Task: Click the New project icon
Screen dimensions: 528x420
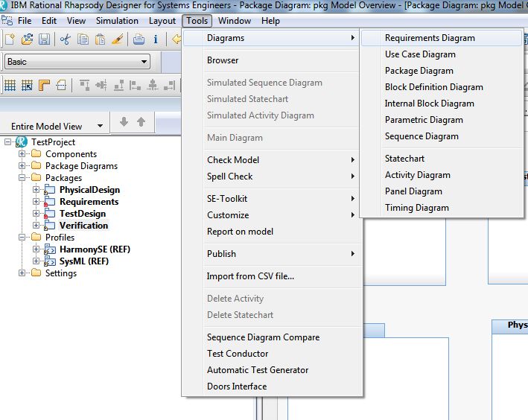Action: click(x=10, y=39)
